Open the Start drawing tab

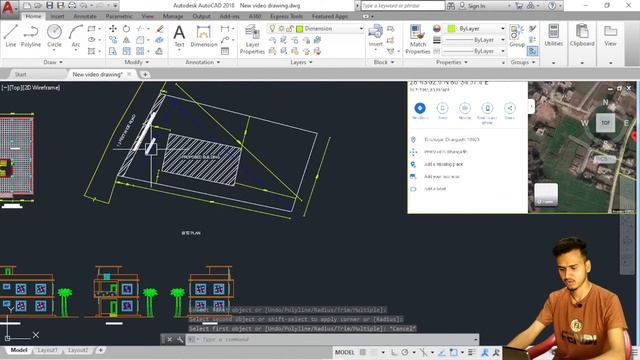[x=20, y=74]
